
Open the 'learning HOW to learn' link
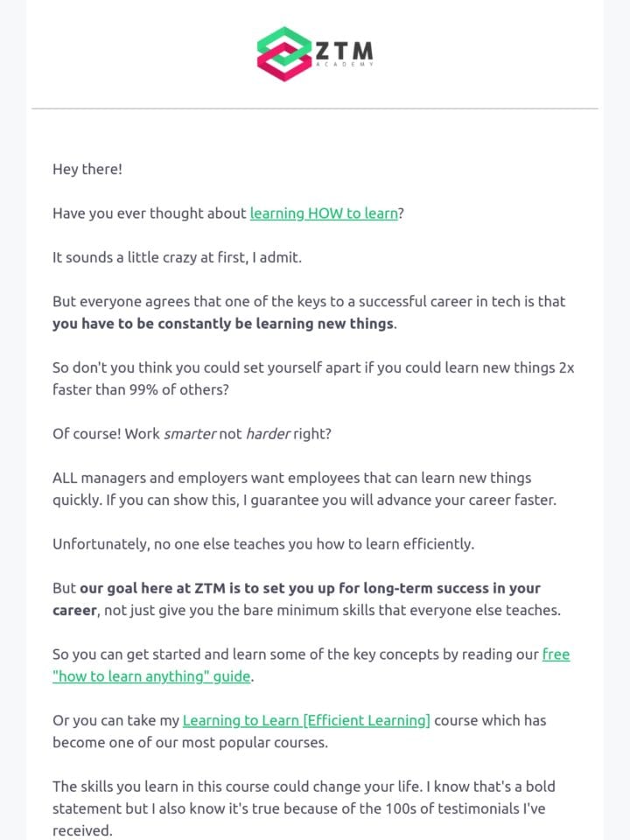(x=324, y=213)
